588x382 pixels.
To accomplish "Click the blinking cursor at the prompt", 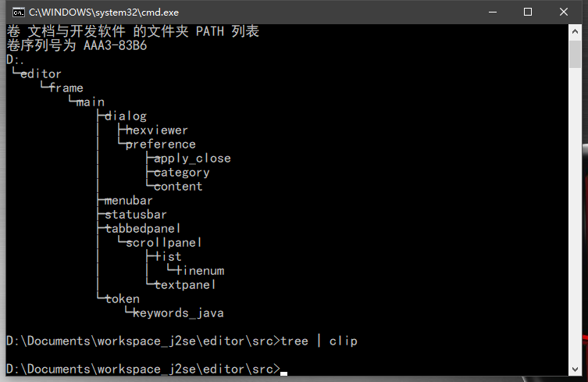I will coord(283,373).
